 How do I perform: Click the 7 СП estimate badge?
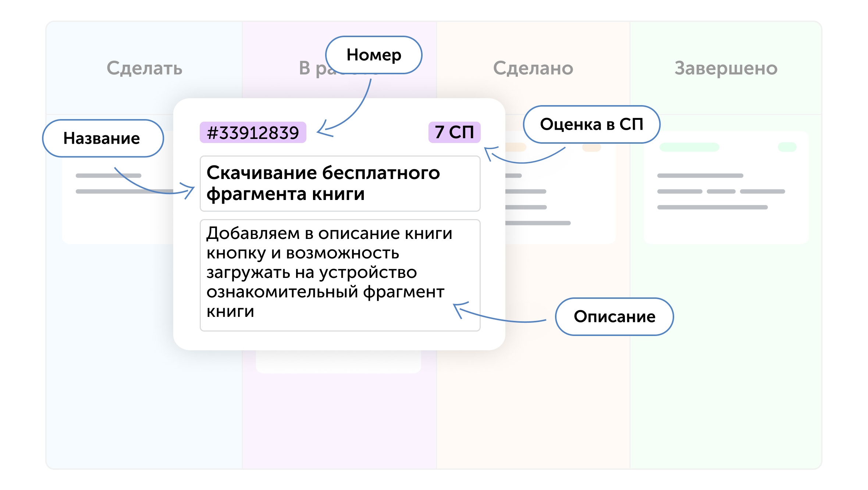tap(454, 132)
